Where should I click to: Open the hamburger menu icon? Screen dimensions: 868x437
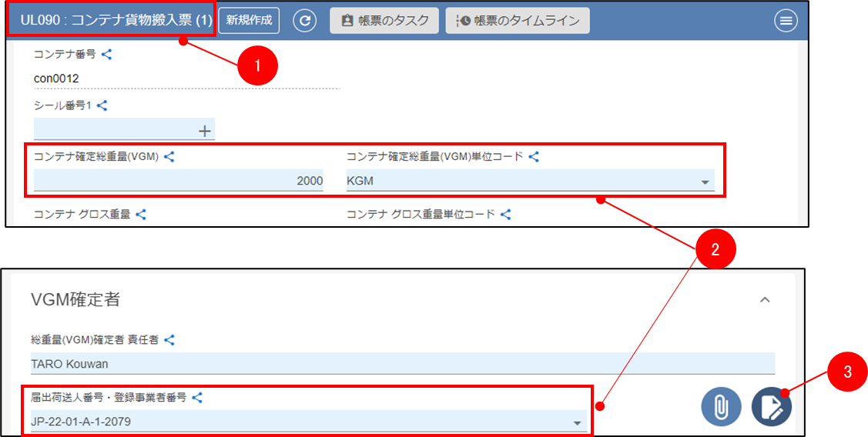coord(786,21)
